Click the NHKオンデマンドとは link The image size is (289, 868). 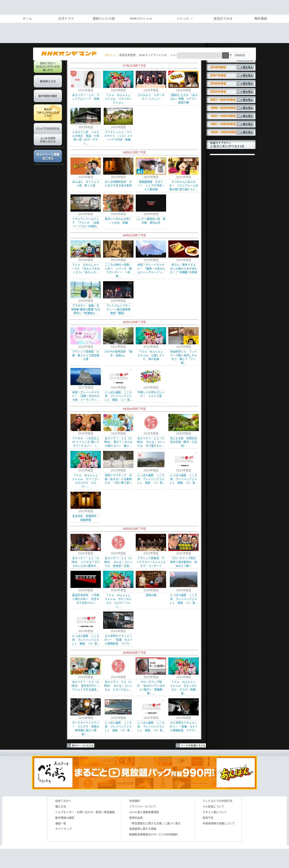153,55
